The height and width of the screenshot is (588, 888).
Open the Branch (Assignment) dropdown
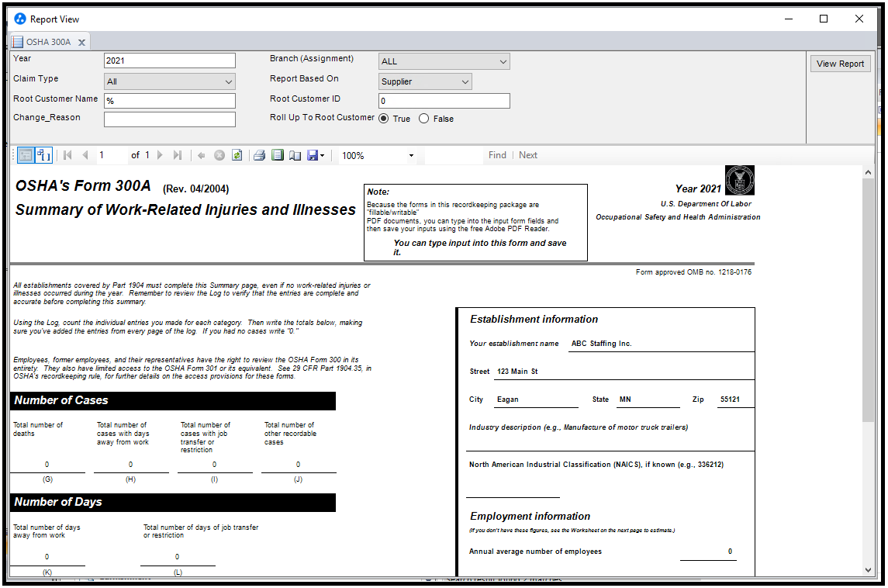444,61
